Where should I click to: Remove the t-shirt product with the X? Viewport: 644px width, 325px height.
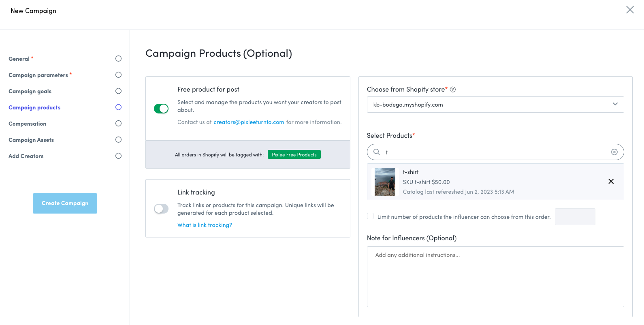[x=611, y=182]
